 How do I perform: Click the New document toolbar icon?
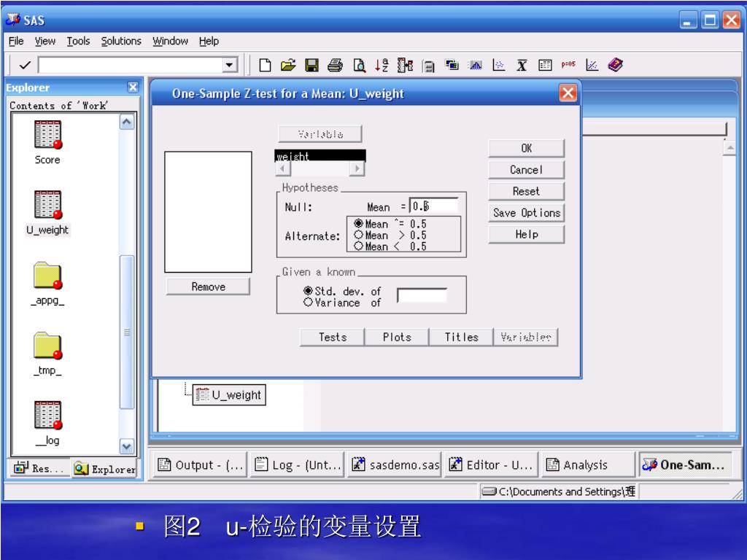265,65
